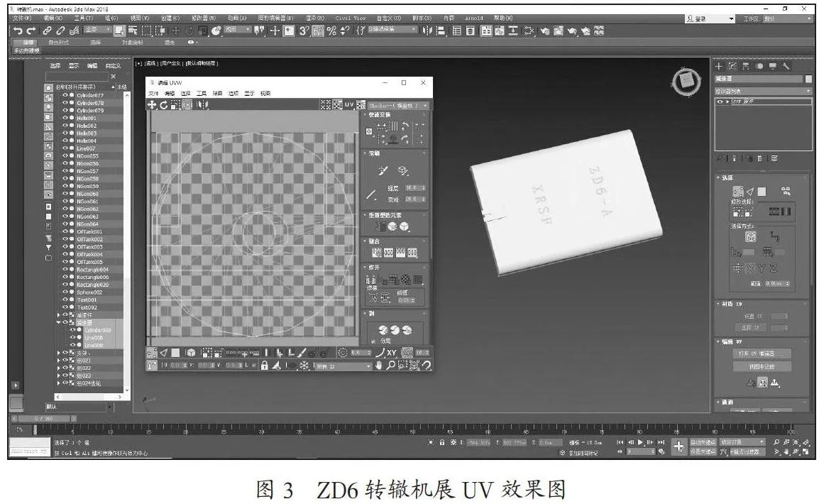Screen dimensions: 819x504
Task: Hide Helix001 using its eye icon
Action: 65,118
